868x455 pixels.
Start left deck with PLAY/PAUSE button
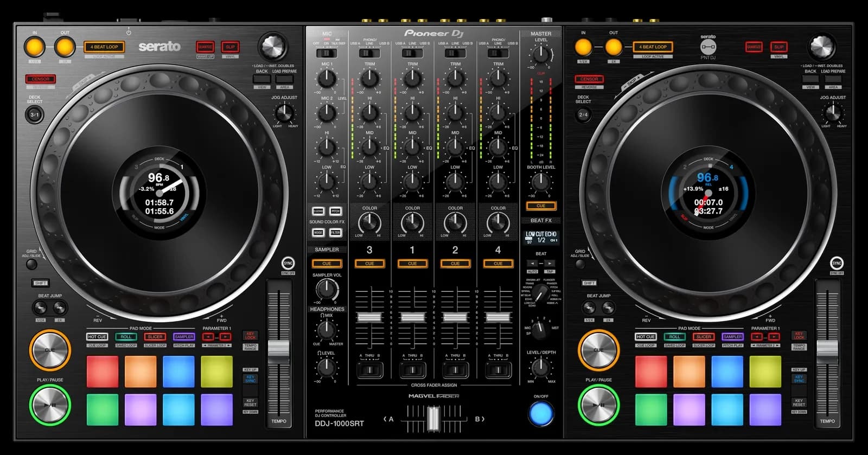click(x=50, y=405)
